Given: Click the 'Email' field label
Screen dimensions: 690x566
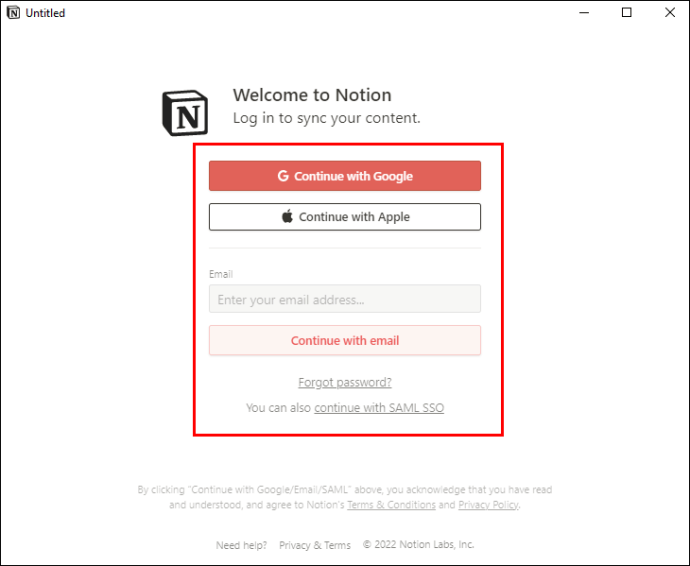Looking at the screenshot, I should tap(220, 274).
